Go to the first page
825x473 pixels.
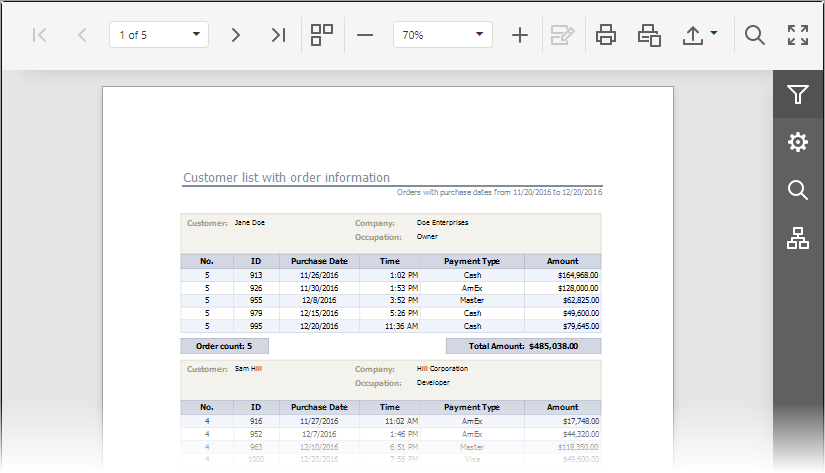click(x=40, y=35)
